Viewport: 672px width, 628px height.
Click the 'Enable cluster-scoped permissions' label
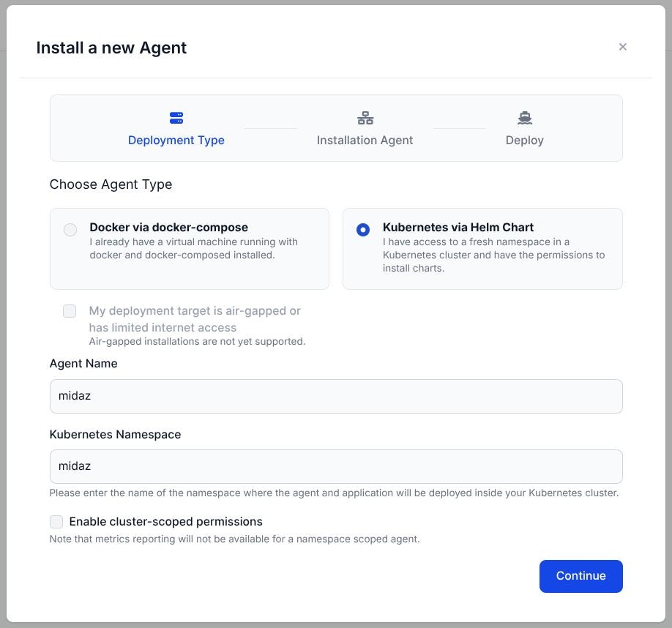pyautogui.click(x=166, y=521)
